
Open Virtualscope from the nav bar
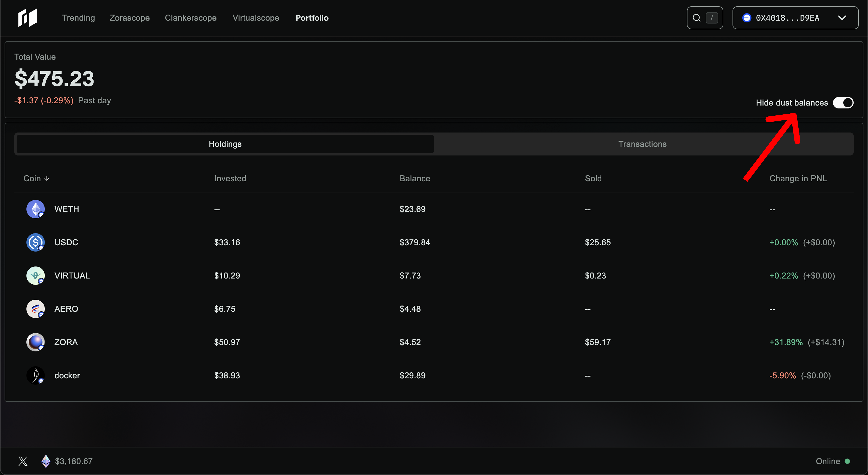[x=256, y=18]
